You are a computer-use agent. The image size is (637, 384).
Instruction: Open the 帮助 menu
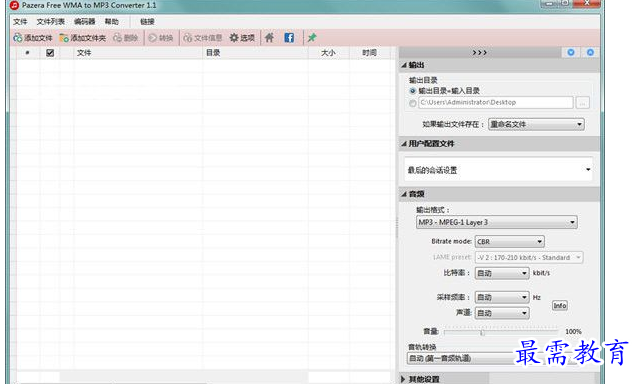(112, 22)
